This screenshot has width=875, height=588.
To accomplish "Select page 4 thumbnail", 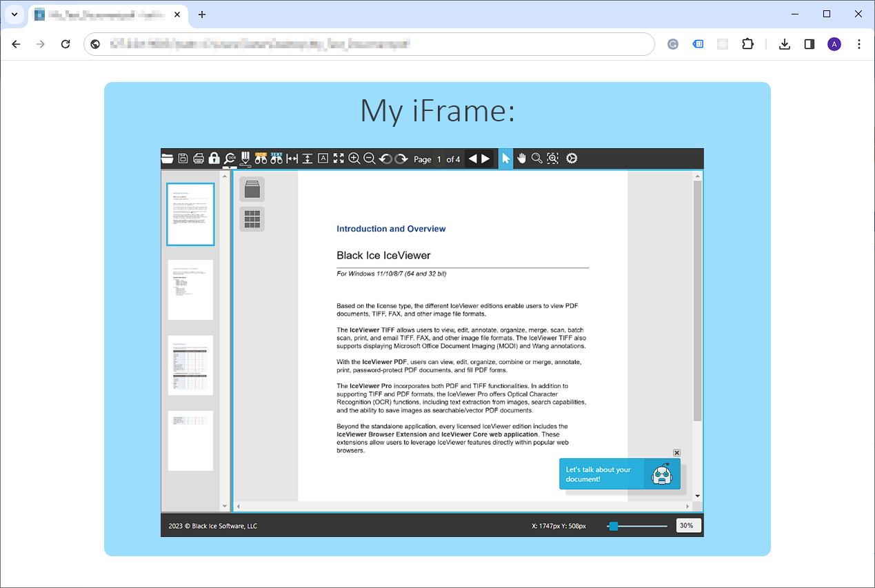I will pos(190,440).
